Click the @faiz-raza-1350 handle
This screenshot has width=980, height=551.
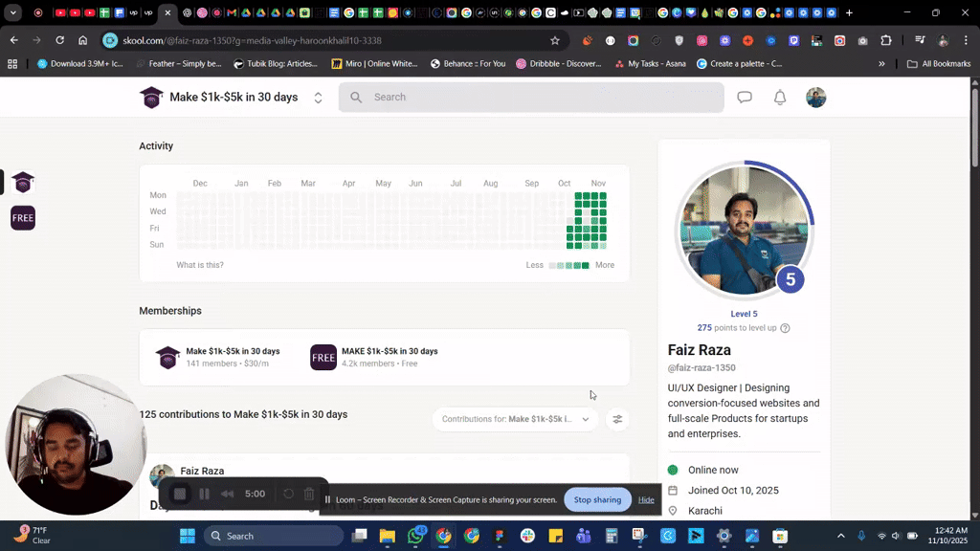[x=702, y=368]
